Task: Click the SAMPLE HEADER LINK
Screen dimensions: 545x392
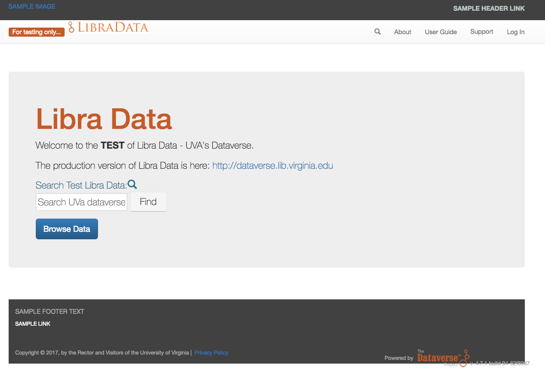Action: coord(489,8)
